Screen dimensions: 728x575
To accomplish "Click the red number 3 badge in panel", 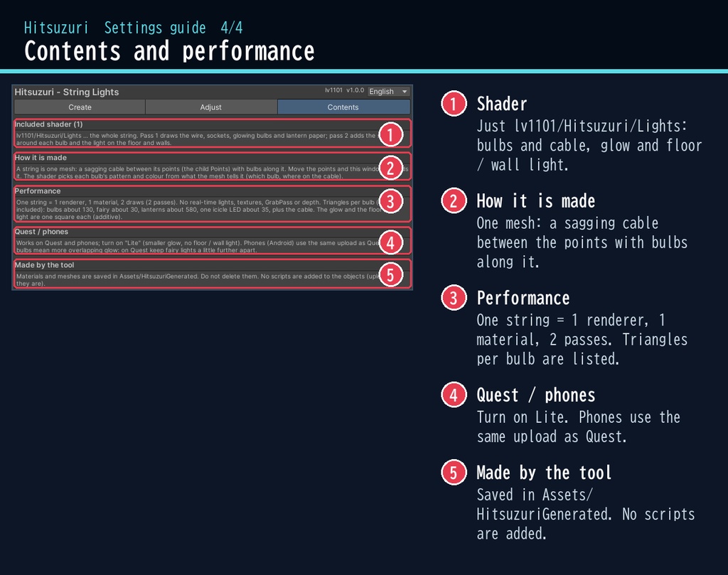I will click(390, 202).
